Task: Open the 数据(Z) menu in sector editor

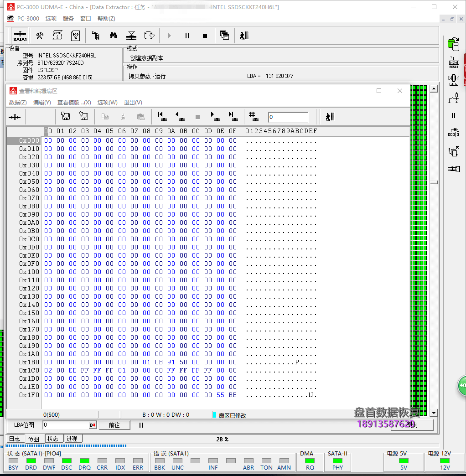Action: click(18, 103)
